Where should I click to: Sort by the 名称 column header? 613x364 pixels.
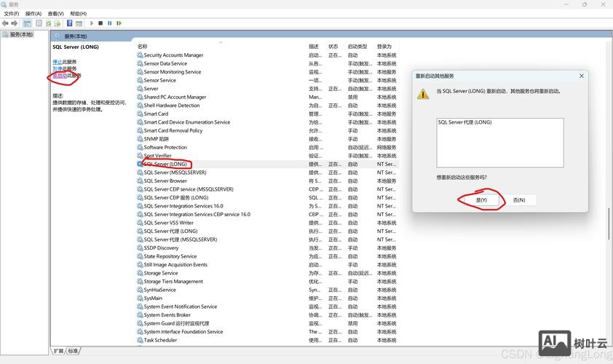point(142,47)
